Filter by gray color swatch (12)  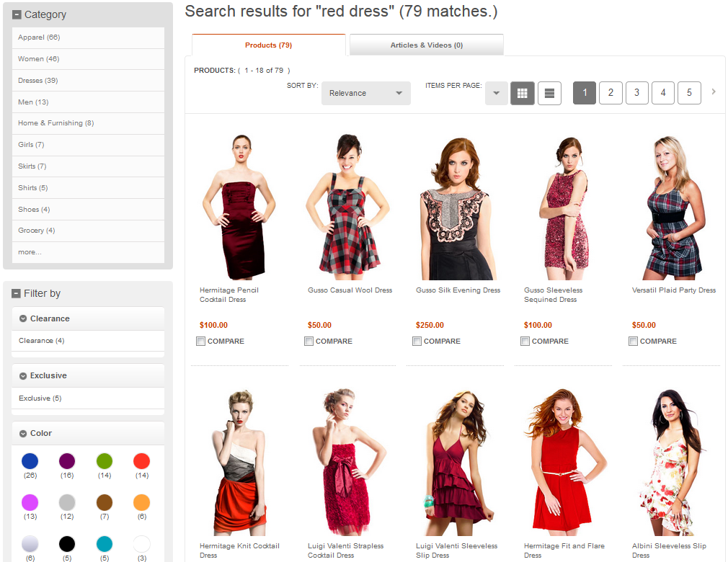tap(67, 502)
